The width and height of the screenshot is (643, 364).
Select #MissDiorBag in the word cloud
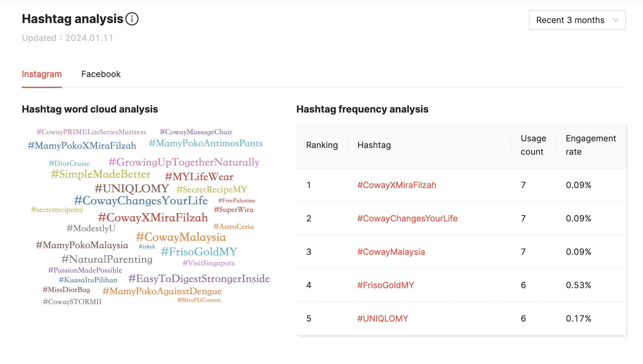point(66,290)
